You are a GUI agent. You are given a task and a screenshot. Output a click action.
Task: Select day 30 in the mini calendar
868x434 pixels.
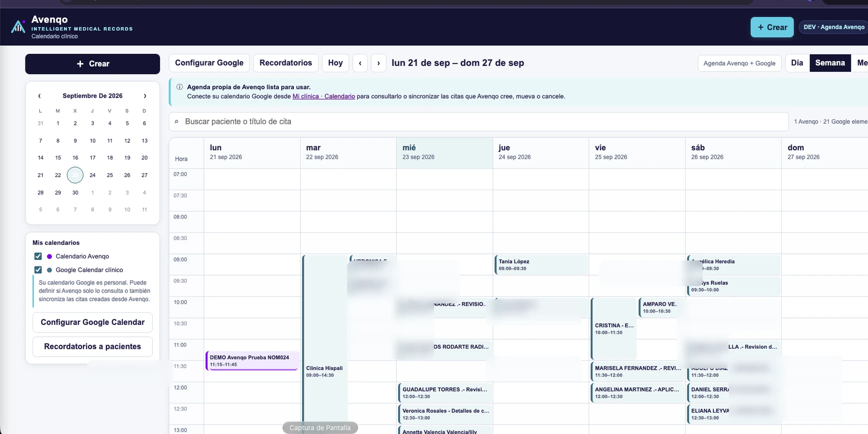75,193
